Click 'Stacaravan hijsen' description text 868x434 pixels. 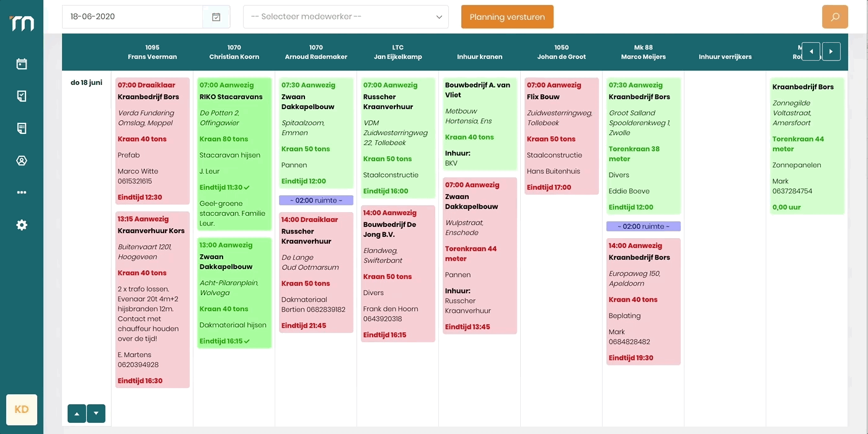(230, 155)
